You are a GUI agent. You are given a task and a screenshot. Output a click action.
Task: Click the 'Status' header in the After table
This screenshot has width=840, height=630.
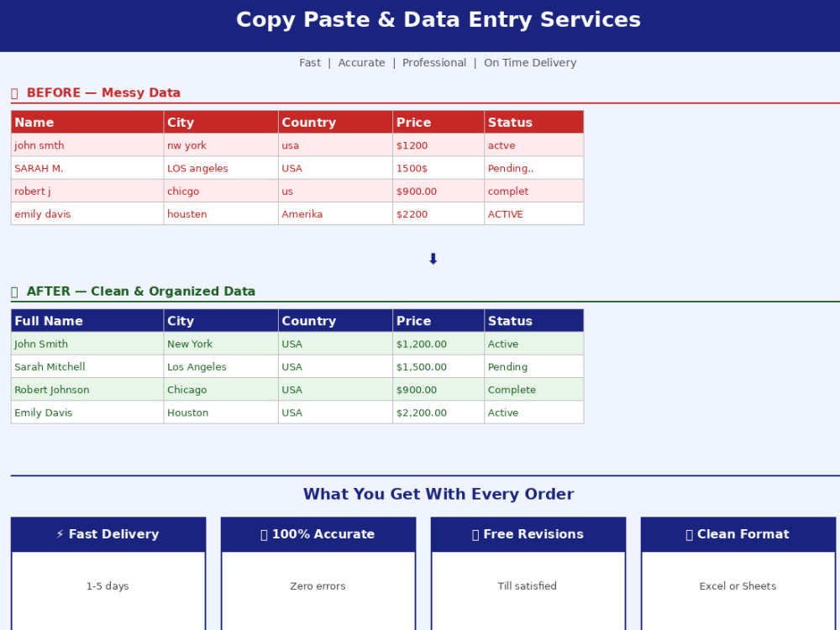click(534, 321)
